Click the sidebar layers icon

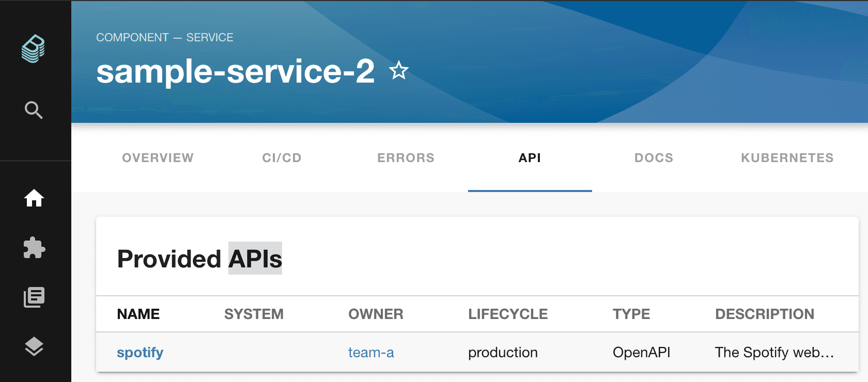(34, 346)
